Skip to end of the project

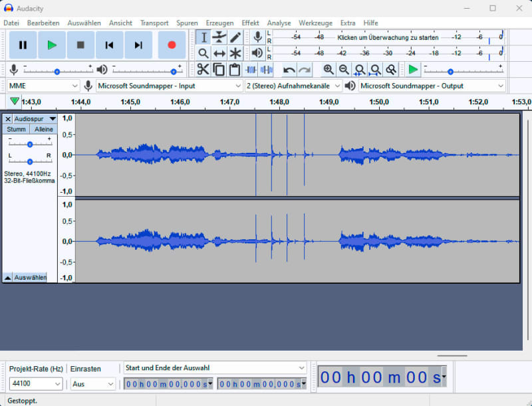click(138, 45)
